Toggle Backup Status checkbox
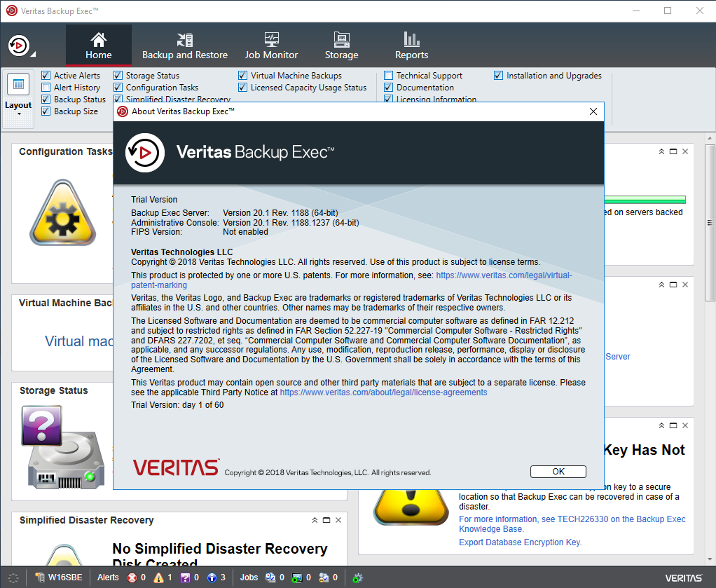 [x=46, y=99]
